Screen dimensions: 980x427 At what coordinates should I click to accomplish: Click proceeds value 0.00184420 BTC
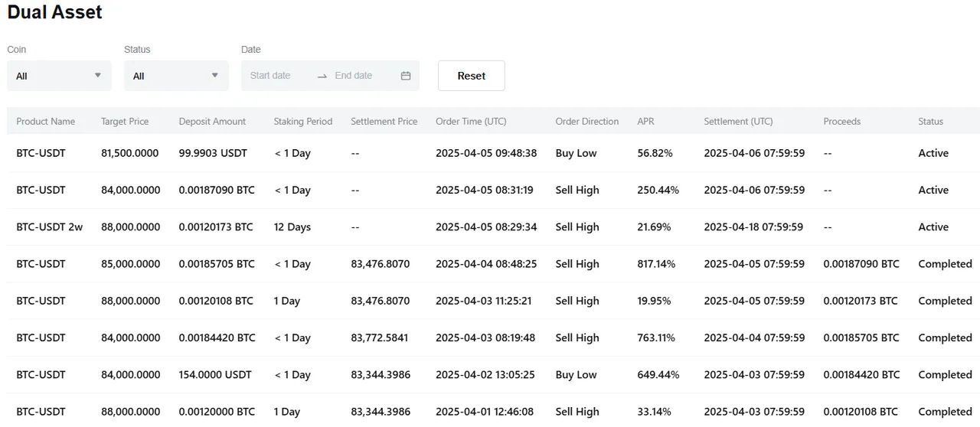point(861,375)
